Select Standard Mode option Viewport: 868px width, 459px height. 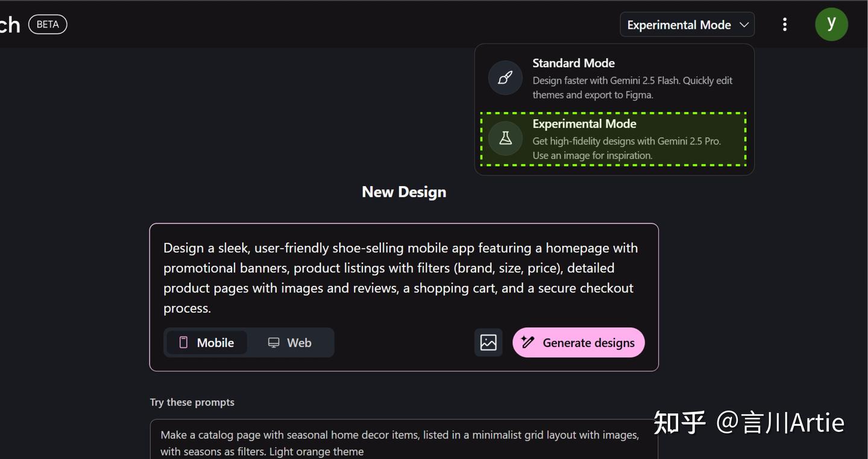click(614, 78)
